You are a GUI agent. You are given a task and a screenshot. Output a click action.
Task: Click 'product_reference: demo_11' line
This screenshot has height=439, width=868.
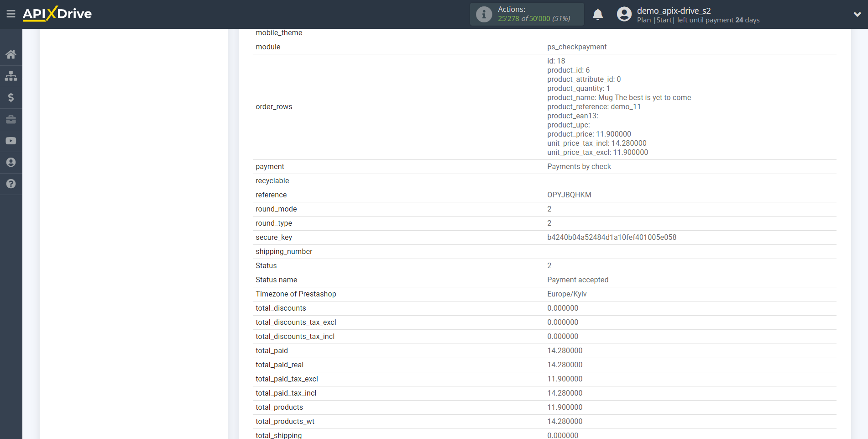point(594,106)
